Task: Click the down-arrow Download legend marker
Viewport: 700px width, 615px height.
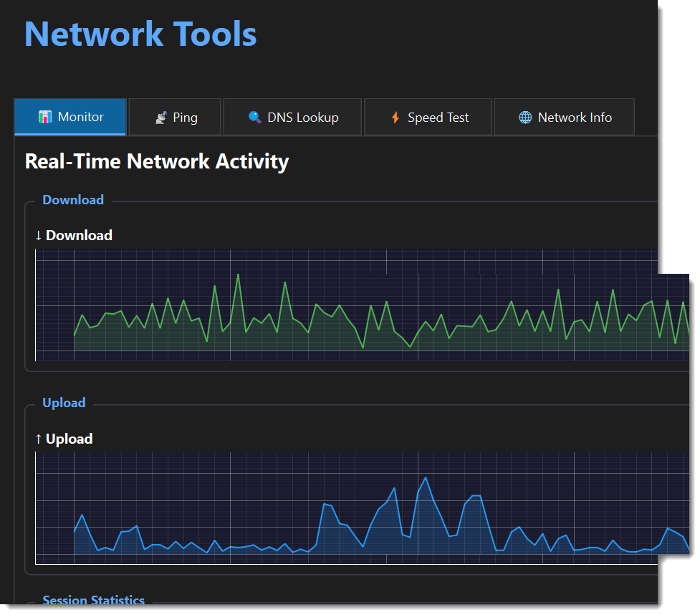Action: pos(38,235)
